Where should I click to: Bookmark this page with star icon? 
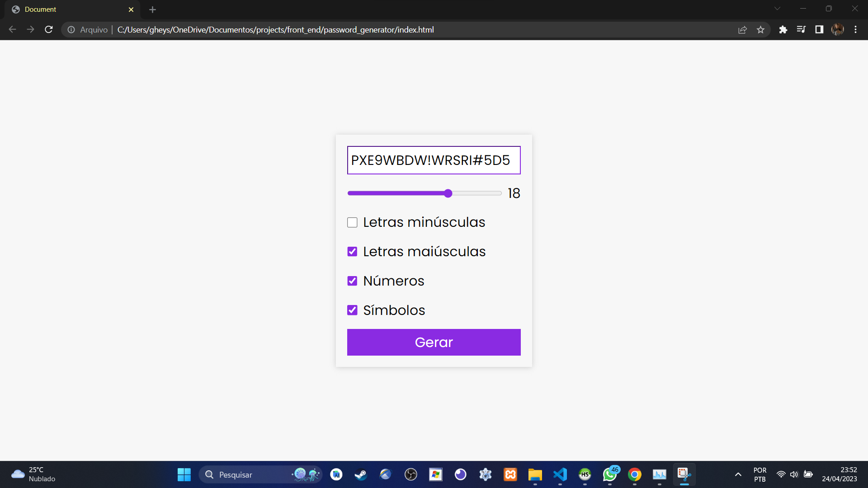click(760, 30)
